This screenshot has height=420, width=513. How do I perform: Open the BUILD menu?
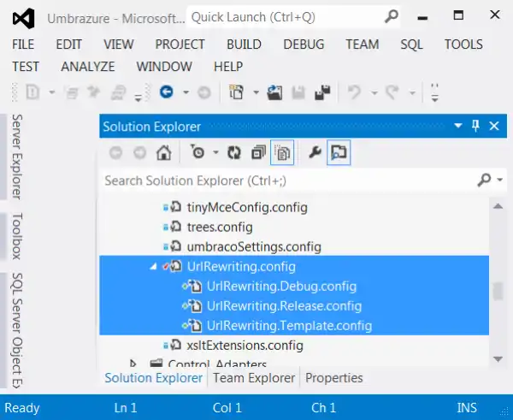(244, 44)
